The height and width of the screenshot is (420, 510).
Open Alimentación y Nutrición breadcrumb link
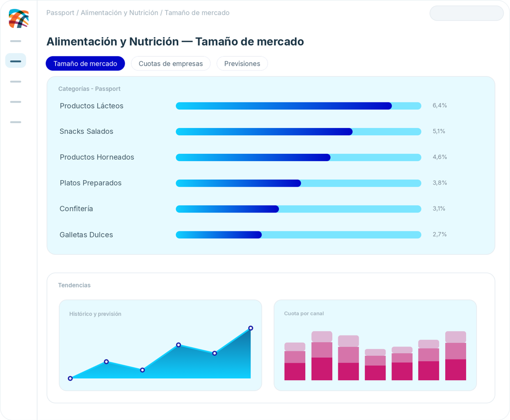[x=120, y=12]
